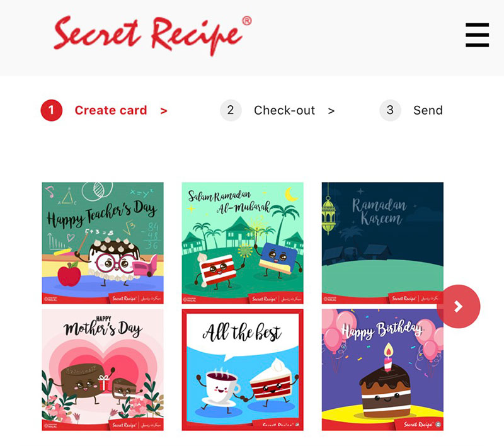Click the registered trademark symbol on logo

(246, 21)
